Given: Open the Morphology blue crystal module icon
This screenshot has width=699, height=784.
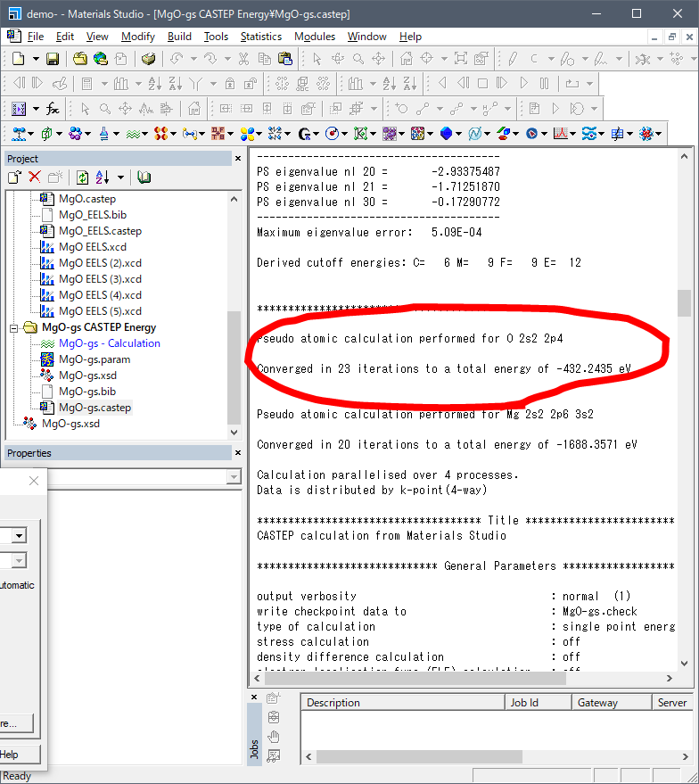Looking at the screenshot, I should [x=446, y=134].
